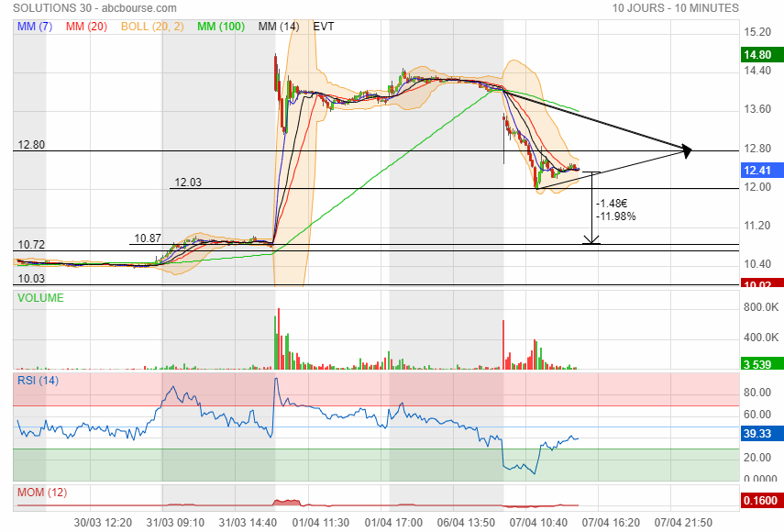Click the 12.03 support level label

(x=188, y=183)
